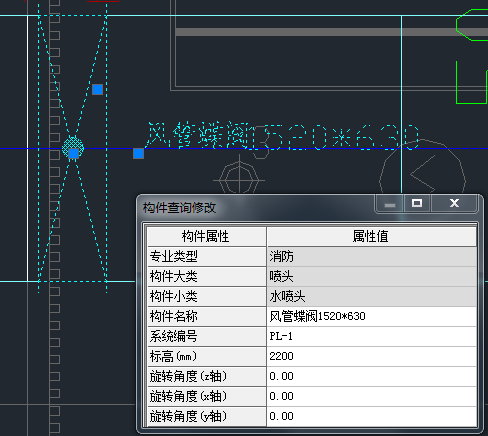The width and height of the screenshot is (488, 436).
Task: Select the green outlined shape at top right
Action: (x=472, y=25)
